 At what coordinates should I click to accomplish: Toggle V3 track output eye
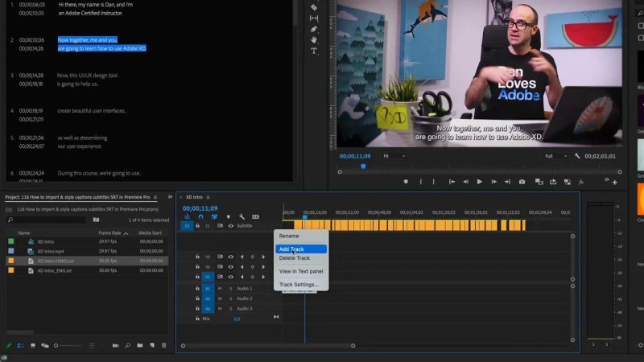pyautogui.click(x=231, y=257)
